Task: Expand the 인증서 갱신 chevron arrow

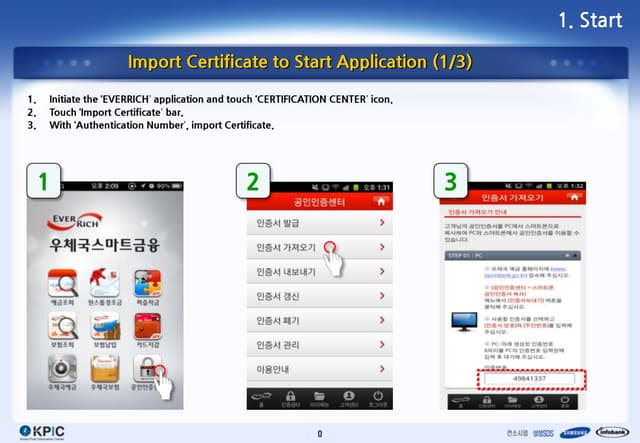Action: coord(382,296)
